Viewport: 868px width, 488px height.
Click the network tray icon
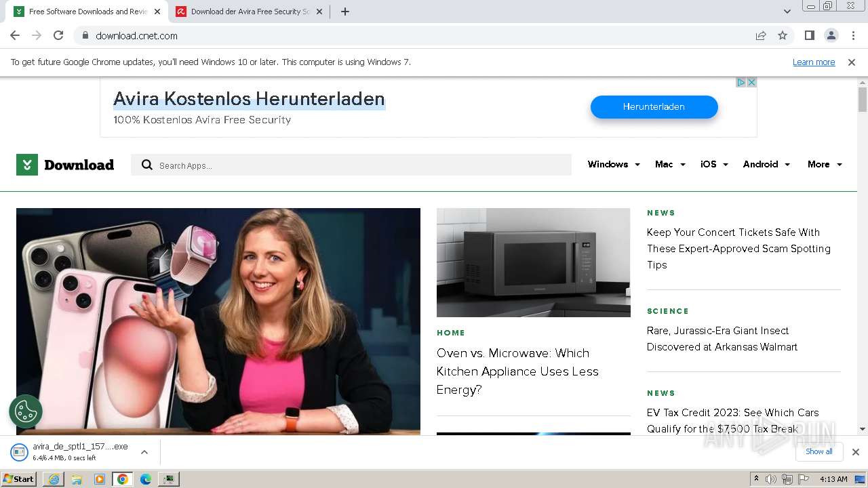tap(787, 479)
